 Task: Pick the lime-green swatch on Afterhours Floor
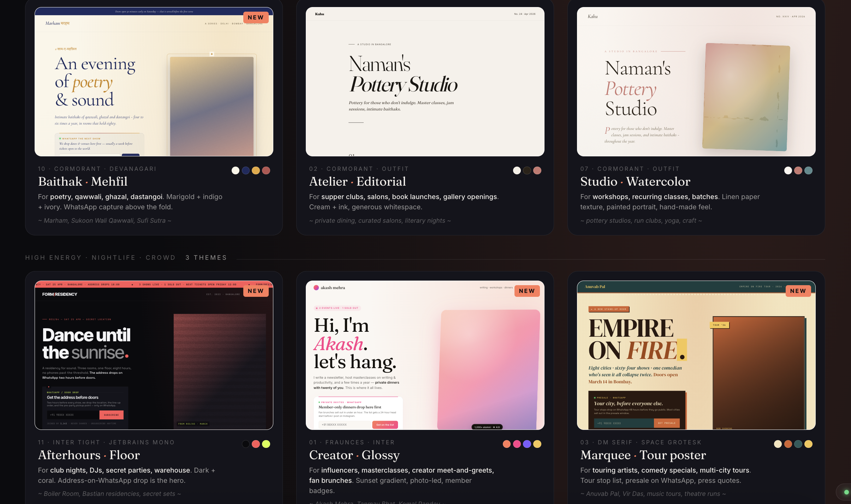(x=266, y=444)
